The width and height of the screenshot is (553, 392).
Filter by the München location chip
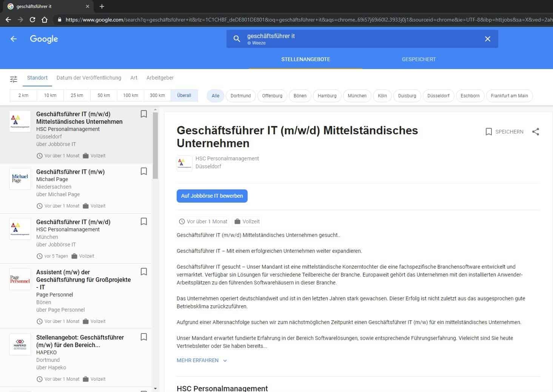(x=357, y=96)
